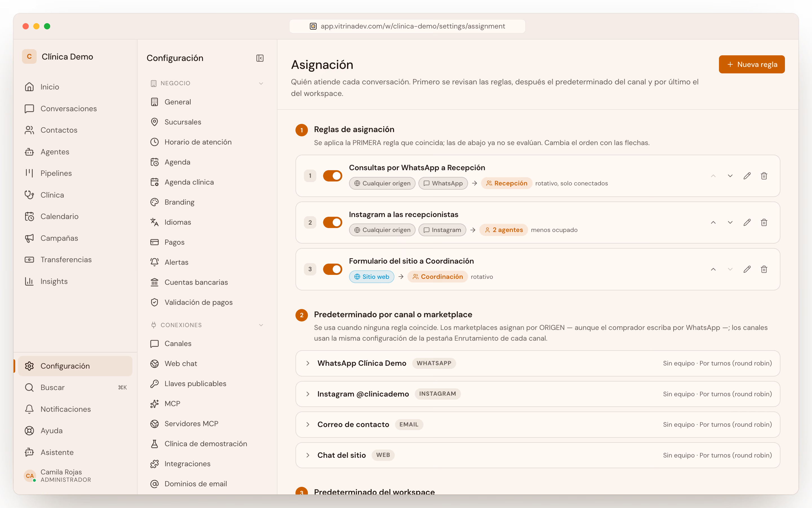Expand the Chat del sitio row
This screenshot has height=508, width=812.
[x=538, y=455]
